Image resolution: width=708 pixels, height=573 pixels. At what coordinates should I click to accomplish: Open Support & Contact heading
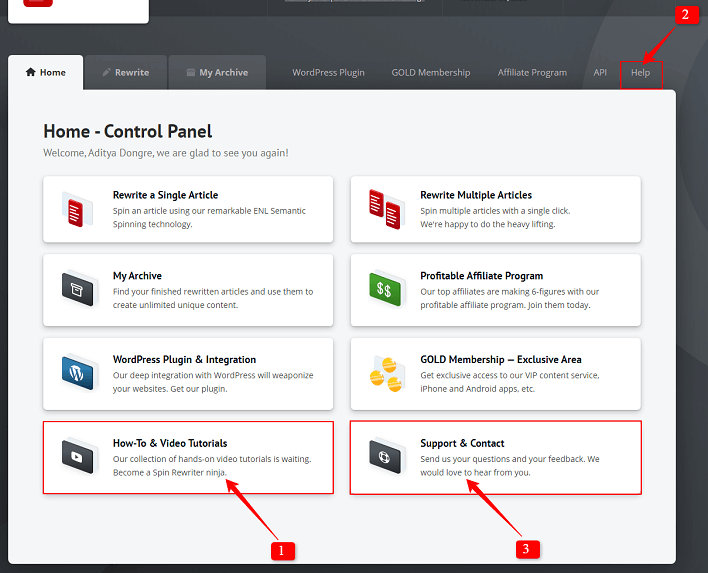(462, 443)
